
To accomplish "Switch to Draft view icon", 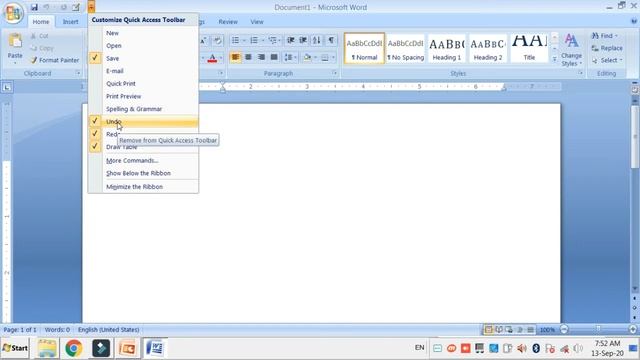I will pyautogui.click(x=530, y=329).
